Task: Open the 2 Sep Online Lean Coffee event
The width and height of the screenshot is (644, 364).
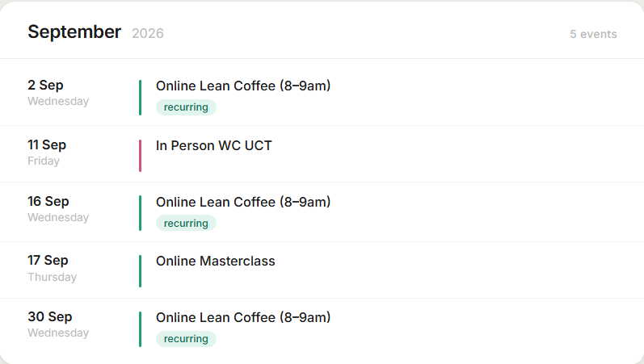Action: tap(243, 86)
